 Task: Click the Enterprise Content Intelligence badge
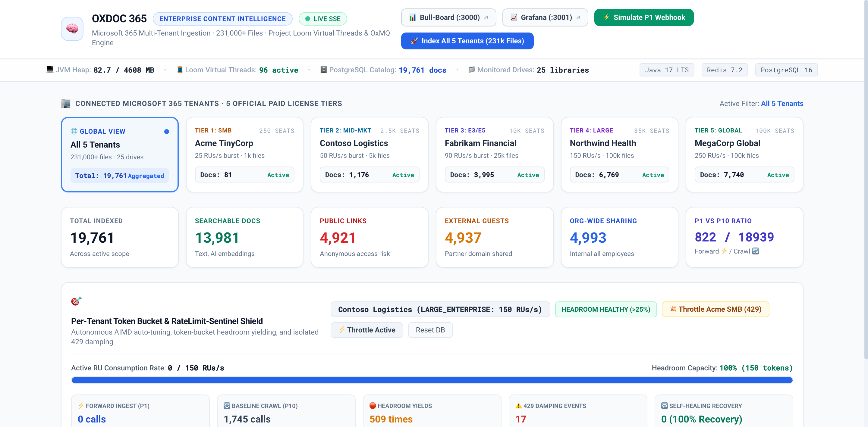(x=222, y=19)
